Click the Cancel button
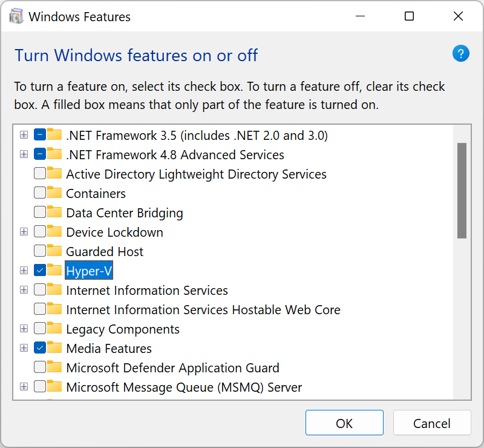Screen dimensions: 484x448 click(x=431, y=423)
